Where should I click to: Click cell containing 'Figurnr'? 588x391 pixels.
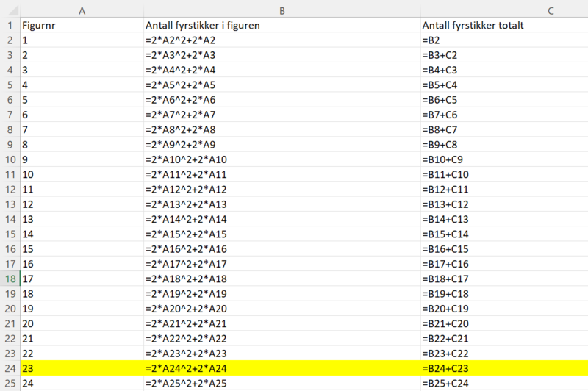coord(82,25)
